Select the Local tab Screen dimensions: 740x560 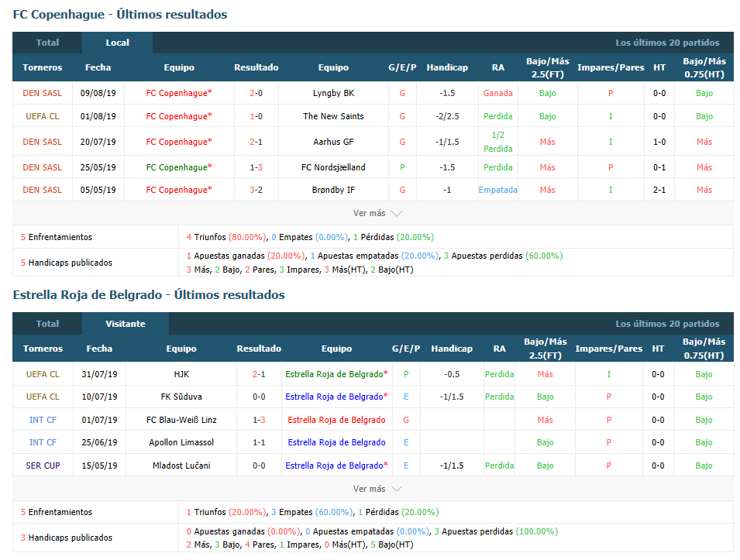117,43
